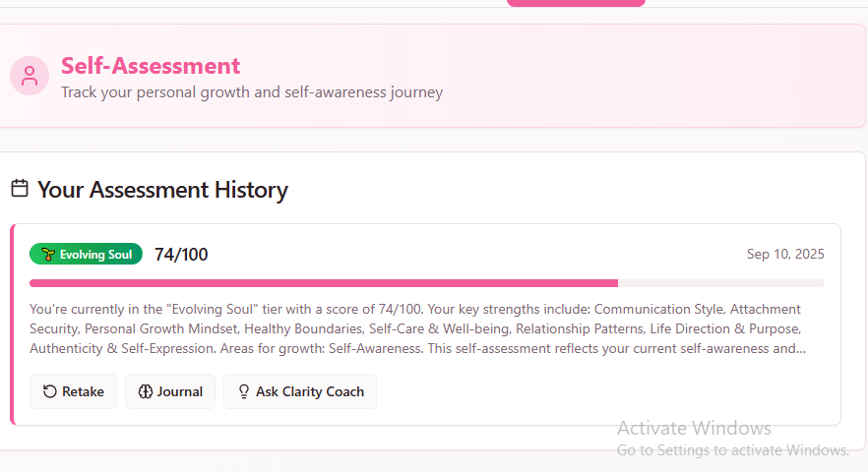Click the sprout icon in the Evolving Soul badge
868x472 pixels.
point(47,255)
